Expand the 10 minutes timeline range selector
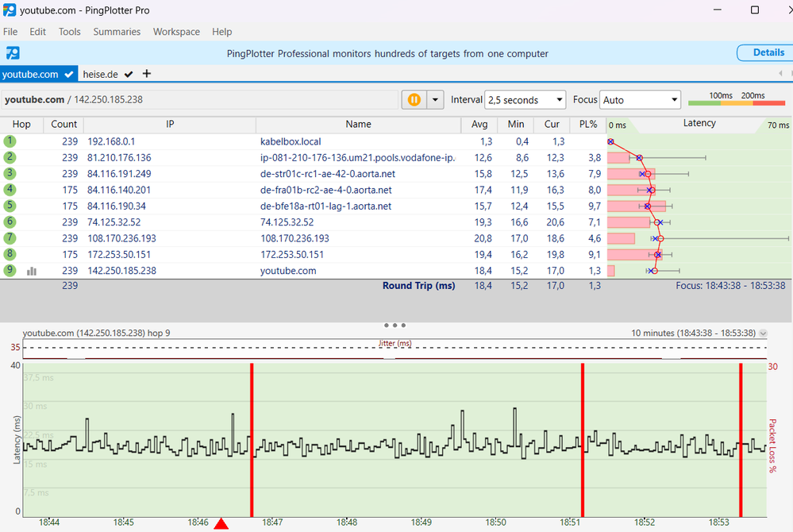793x532 pixels. [x=763, y=333]
